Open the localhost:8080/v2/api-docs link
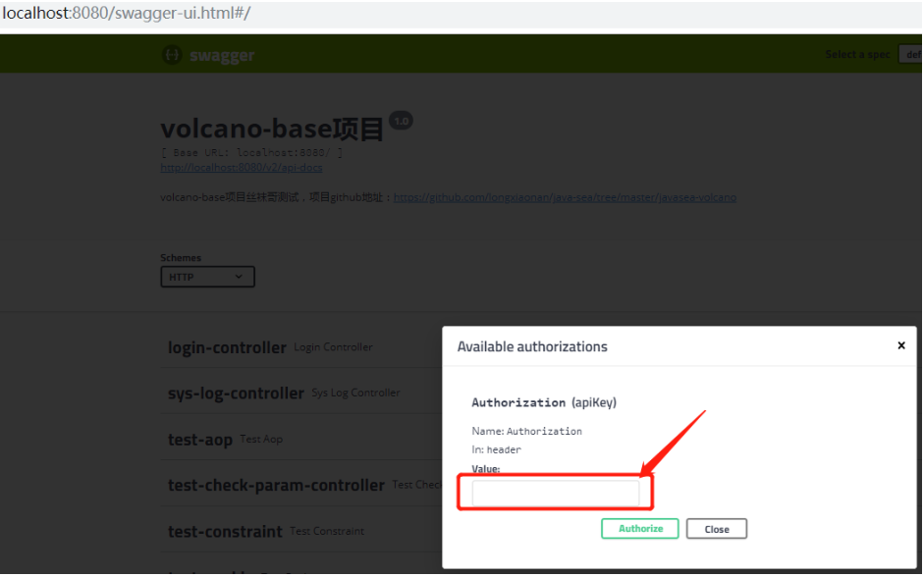The width and height of the screenshot is (924, 577). point(242,167)
